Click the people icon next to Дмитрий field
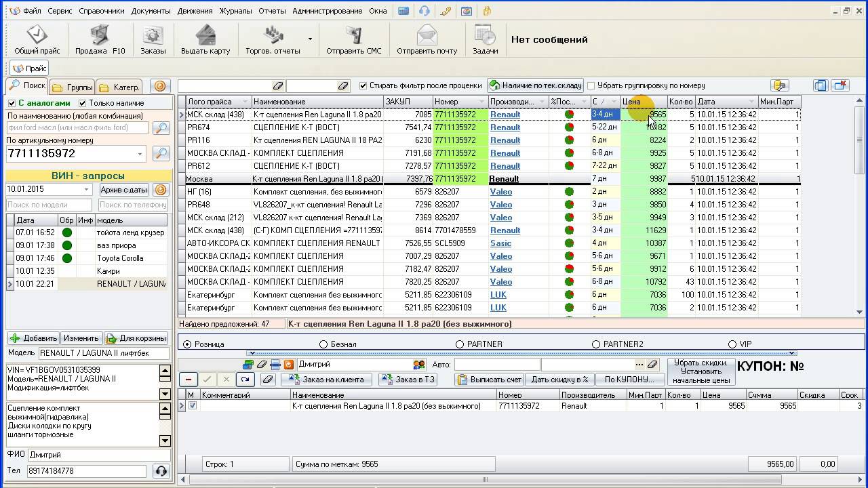The width and height of the screenshot is (868, 488). point(419,365)
